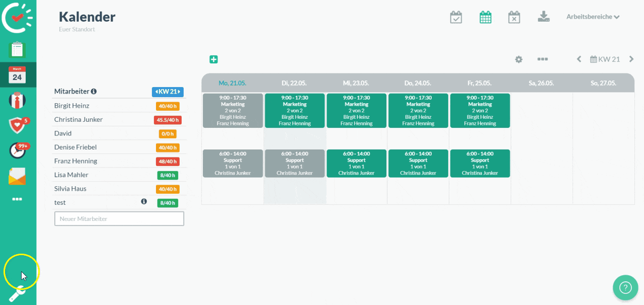
Task: Open the heart shield absence icon
Action: pyautogui.click(x=17, y=125)
